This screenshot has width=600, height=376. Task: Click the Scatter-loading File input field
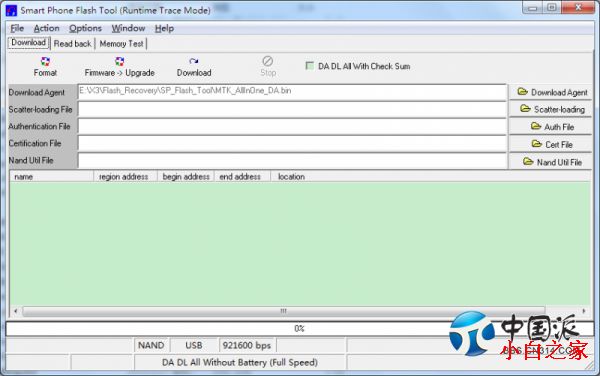(x=292, y=110)
